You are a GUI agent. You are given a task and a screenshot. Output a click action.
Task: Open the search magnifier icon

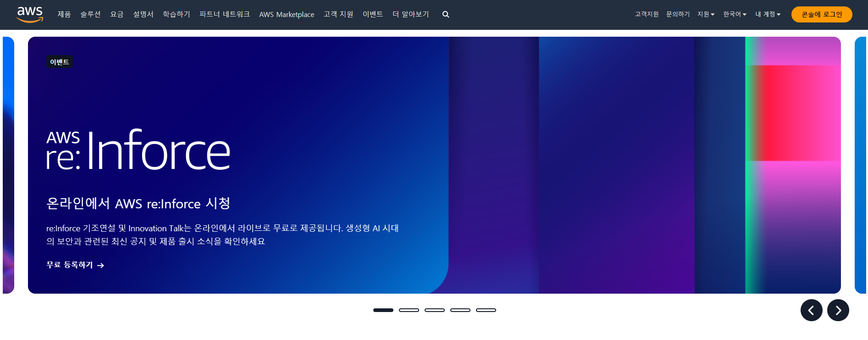click(446, 15)
